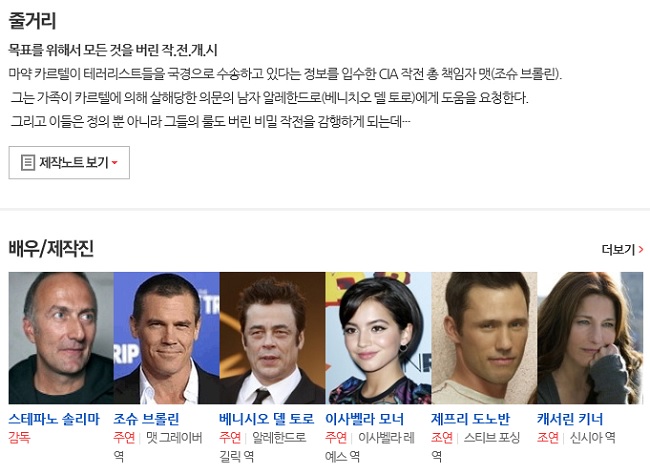Click the red dropdown arrow beside 제작노트 보기
The image size is (650, 474).
click(115, 163)
